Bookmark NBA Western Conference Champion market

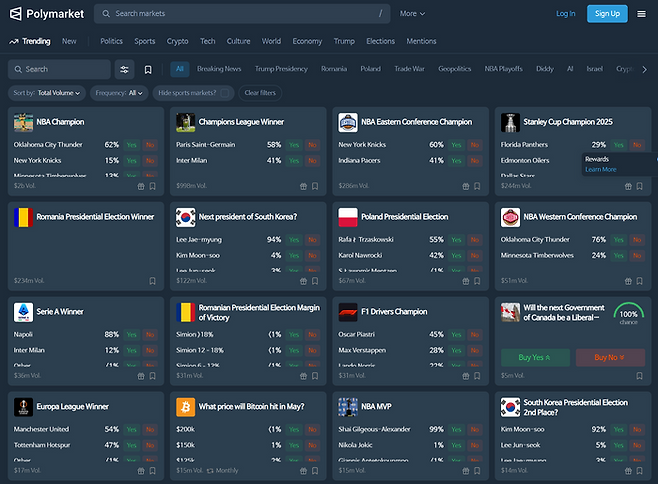coord(640,281)
